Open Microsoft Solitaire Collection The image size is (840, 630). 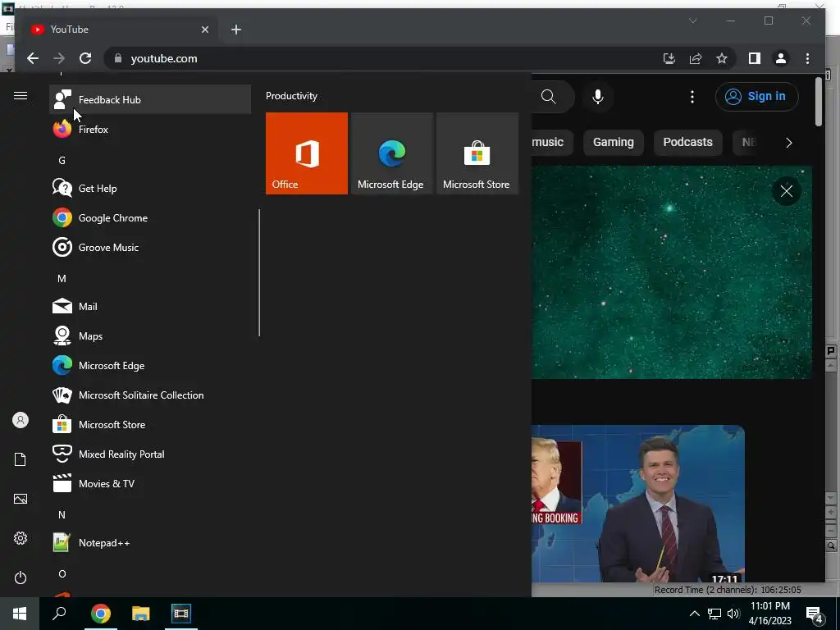pos(150,395)
